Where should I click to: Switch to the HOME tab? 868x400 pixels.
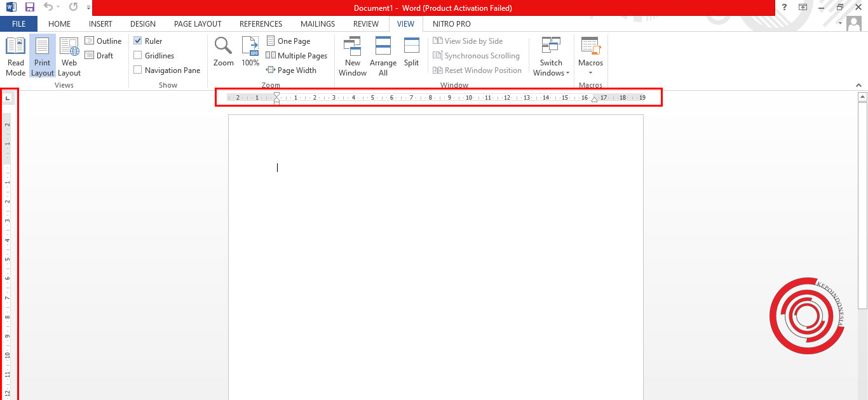(x=60, y=24)
